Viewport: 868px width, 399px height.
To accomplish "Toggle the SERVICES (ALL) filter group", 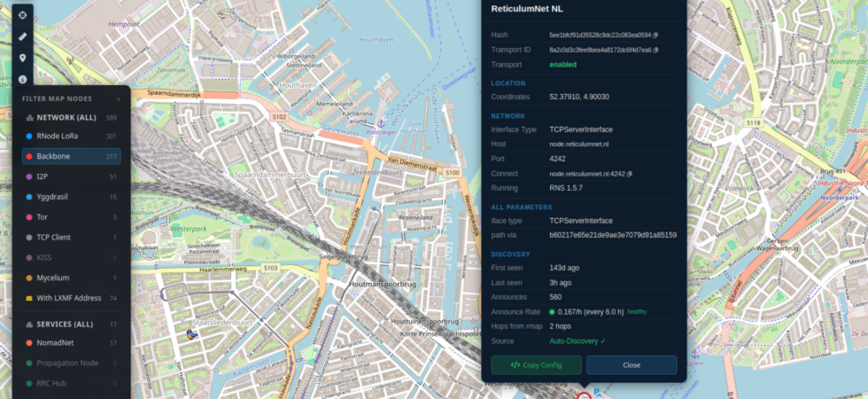I will [x=72, y=325].
